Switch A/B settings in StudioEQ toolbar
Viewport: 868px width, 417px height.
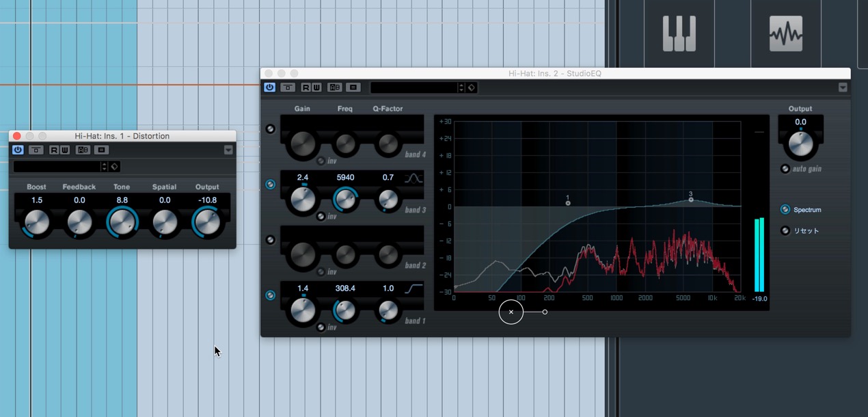pyautogui.click(x=335, y=88)
